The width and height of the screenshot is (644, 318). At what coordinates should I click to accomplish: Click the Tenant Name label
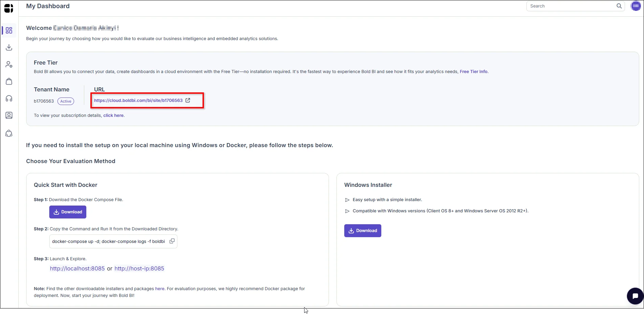point(52,90)
